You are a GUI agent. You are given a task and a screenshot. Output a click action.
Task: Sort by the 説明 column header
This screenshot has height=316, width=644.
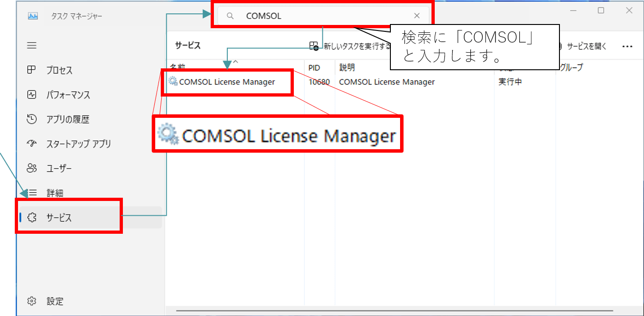pyautogui.click(x=347, y=67)
